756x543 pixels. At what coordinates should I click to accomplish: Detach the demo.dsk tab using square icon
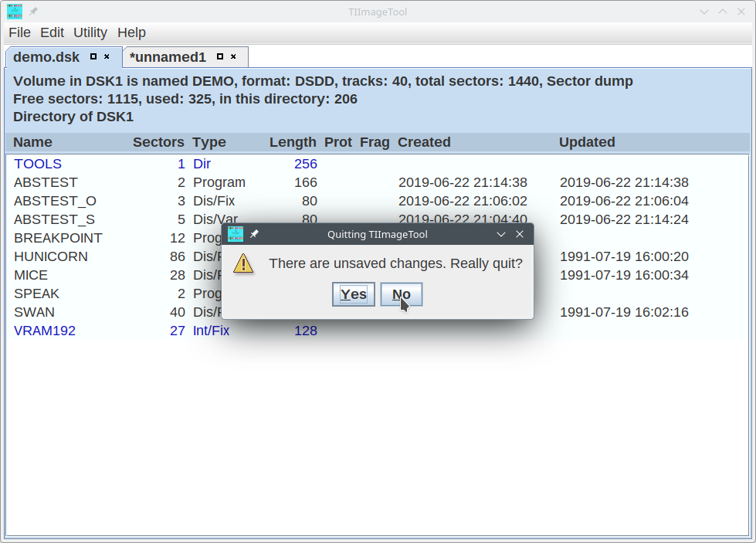[x=93, y=56]
